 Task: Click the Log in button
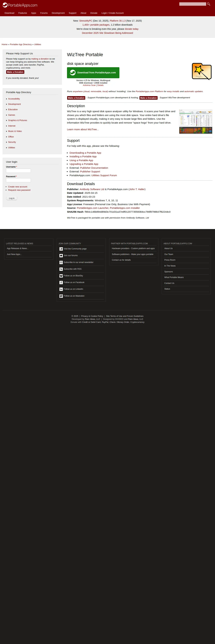12,198
